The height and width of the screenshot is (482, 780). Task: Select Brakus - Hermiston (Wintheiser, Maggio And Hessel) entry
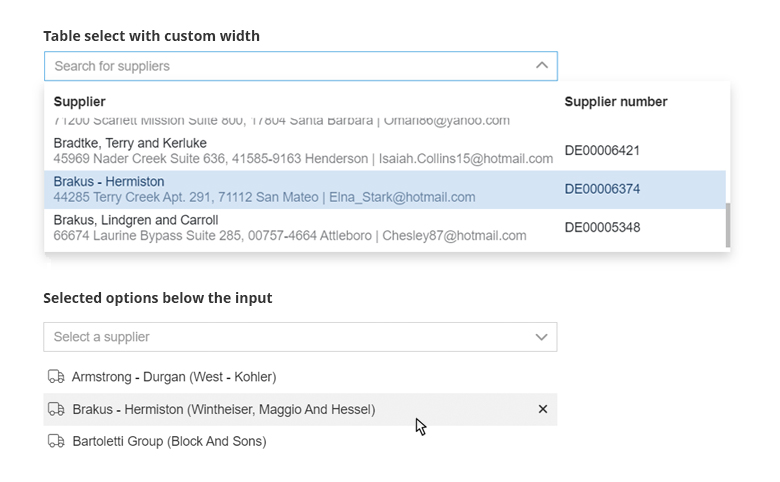[300, 409]
